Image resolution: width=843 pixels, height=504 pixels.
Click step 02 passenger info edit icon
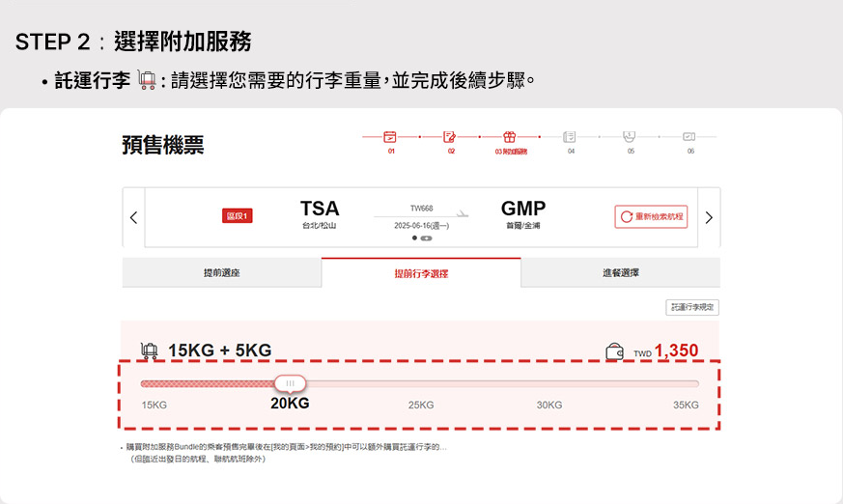450,137
